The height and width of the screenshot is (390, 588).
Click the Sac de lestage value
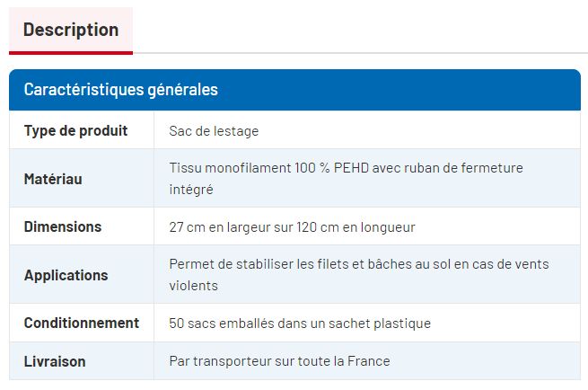click(214, 130)
